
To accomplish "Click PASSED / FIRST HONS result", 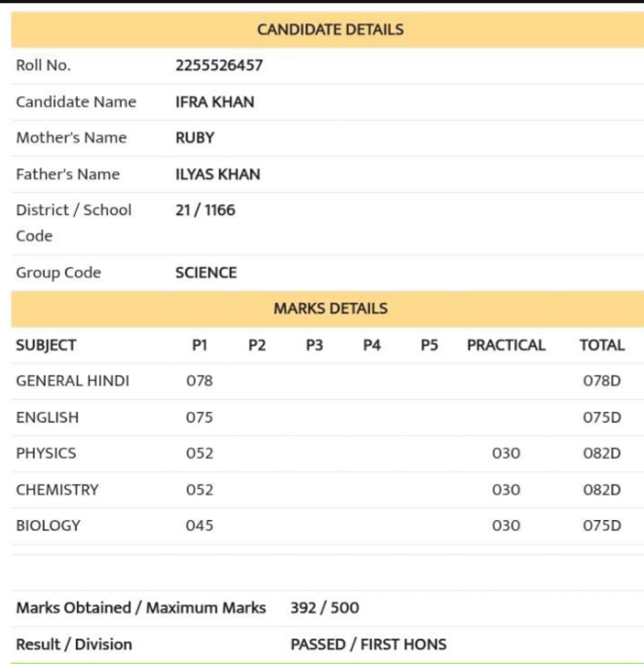I will point(368,645).
